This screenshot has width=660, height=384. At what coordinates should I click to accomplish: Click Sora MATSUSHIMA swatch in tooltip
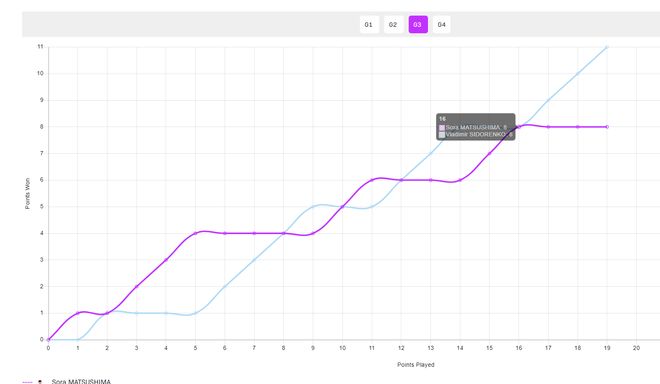442,128
